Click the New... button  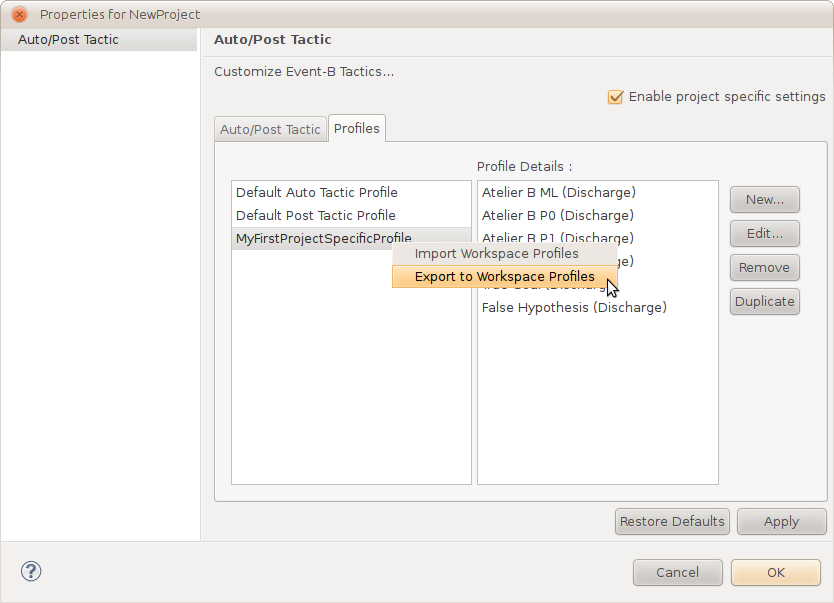(764, 199)
